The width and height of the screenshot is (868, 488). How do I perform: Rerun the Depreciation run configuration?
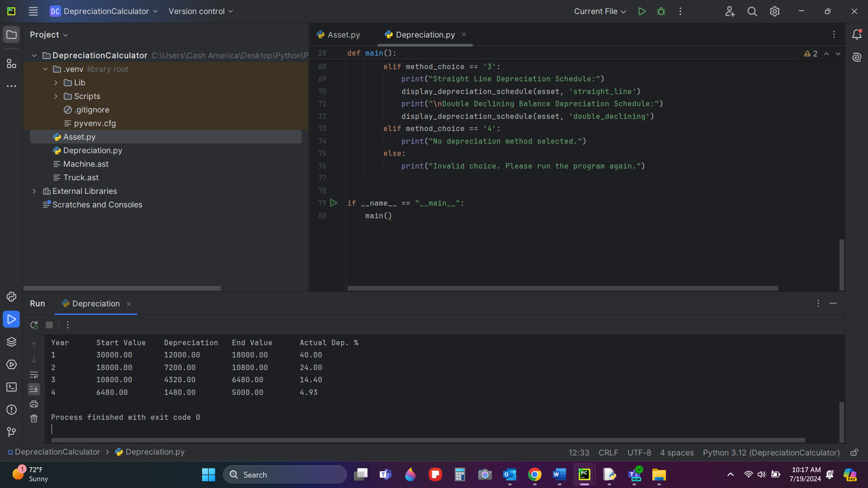tap(34, 325)
